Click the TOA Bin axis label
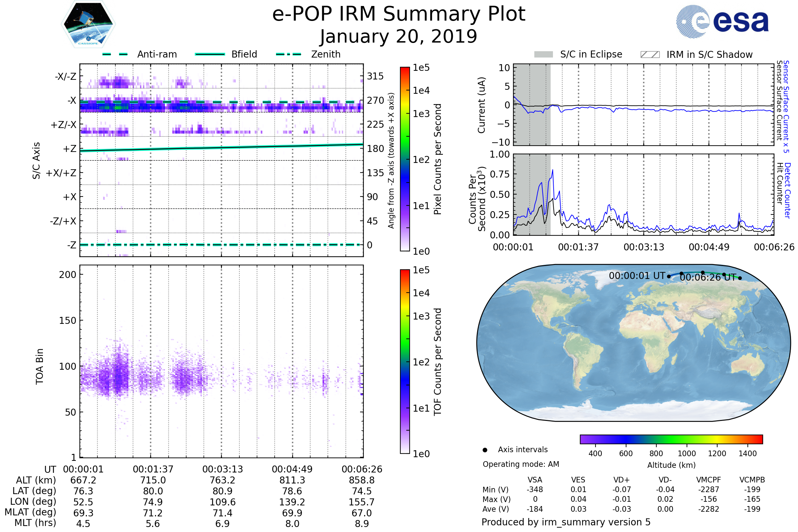The width and height of the screenshot is (798, 532). click(x=40, y=366)
